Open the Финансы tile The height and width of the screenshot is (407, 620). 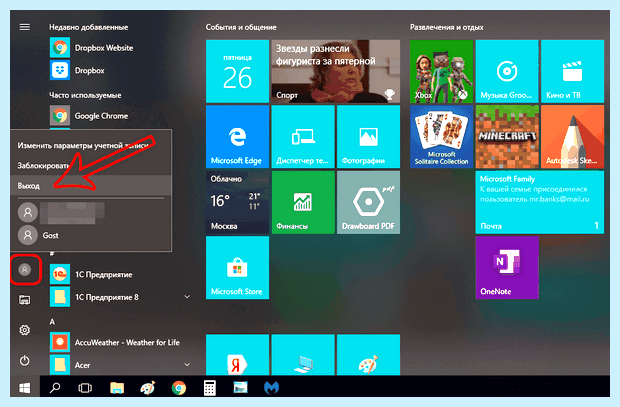(x=303, y=202)
